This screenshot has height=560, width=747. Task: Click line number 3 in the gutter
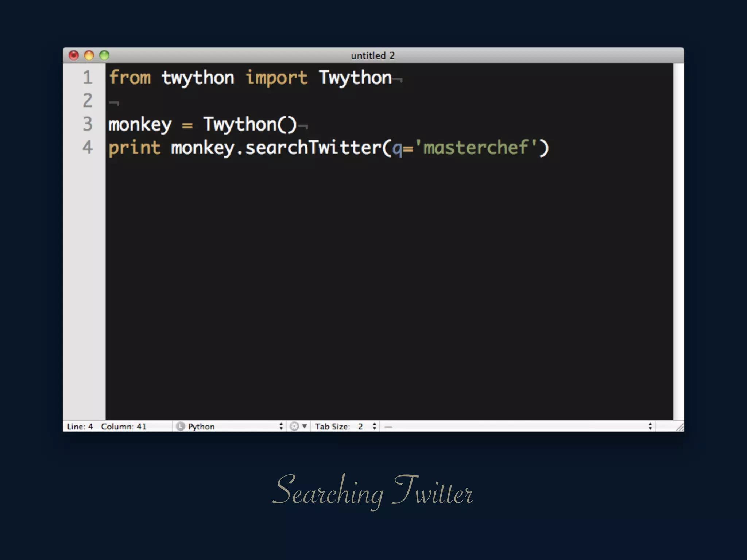87,124
